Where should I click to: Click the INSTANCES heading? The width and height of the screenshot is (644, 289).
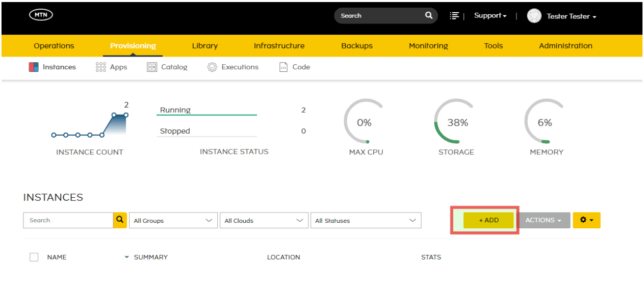click(53, 197)
